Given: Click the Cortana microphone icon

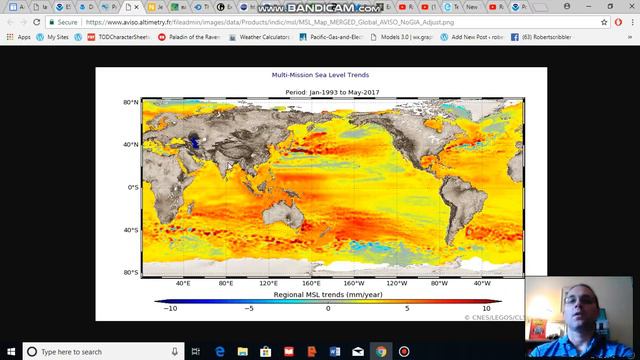Looking at the screenshot, I should pyautogui.click(x=175, y=351).
